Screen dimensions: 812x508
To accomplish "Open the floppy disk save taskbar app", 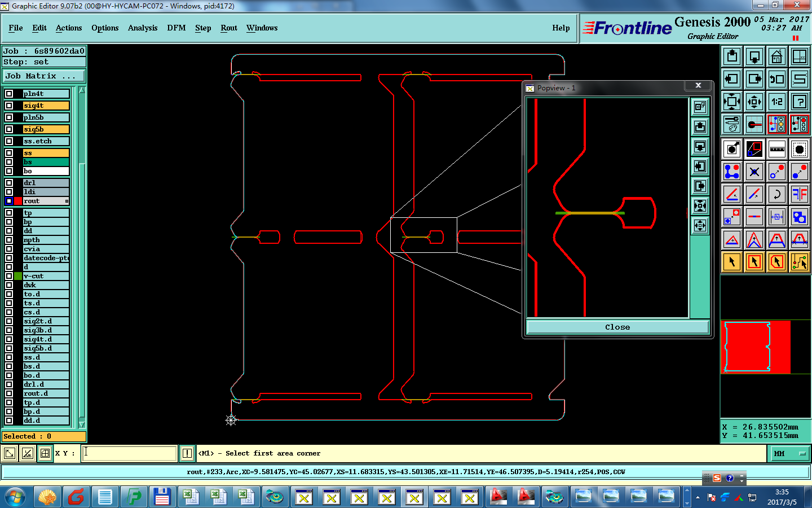I will coord(162,497).
